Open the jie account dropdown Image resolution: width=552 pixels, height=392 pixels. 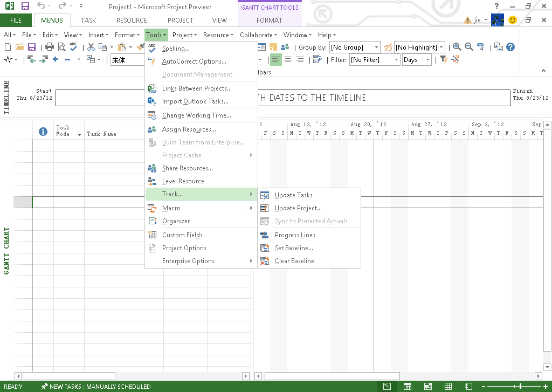click(486, 20)
